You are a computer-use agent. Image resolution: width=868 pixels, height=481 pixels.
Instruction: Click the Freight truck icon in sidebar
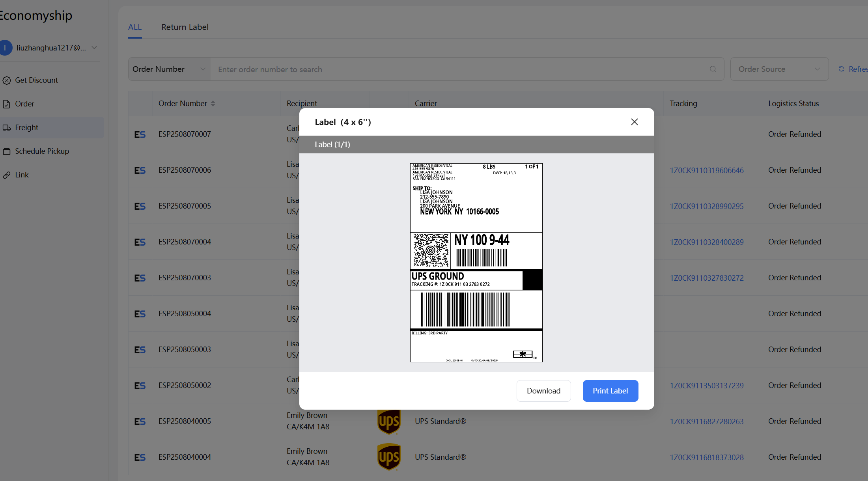coord(7,128)
